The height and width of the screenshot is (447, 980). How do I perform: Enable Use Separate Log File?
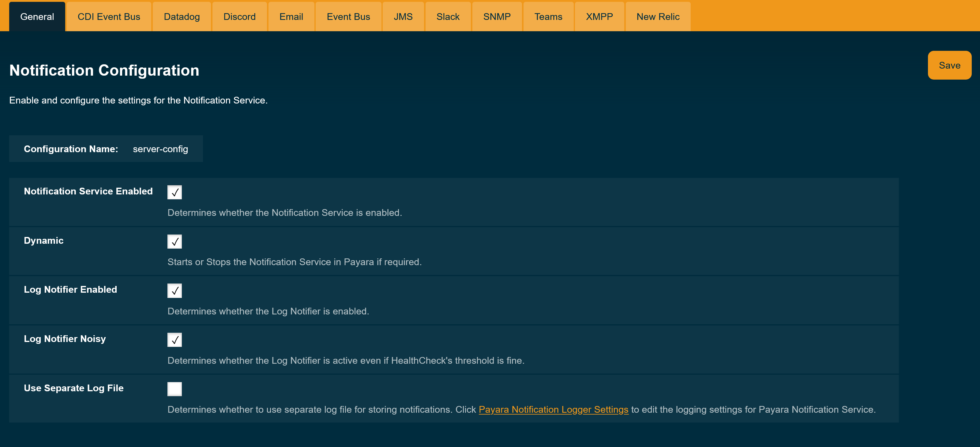pos(174,389)
